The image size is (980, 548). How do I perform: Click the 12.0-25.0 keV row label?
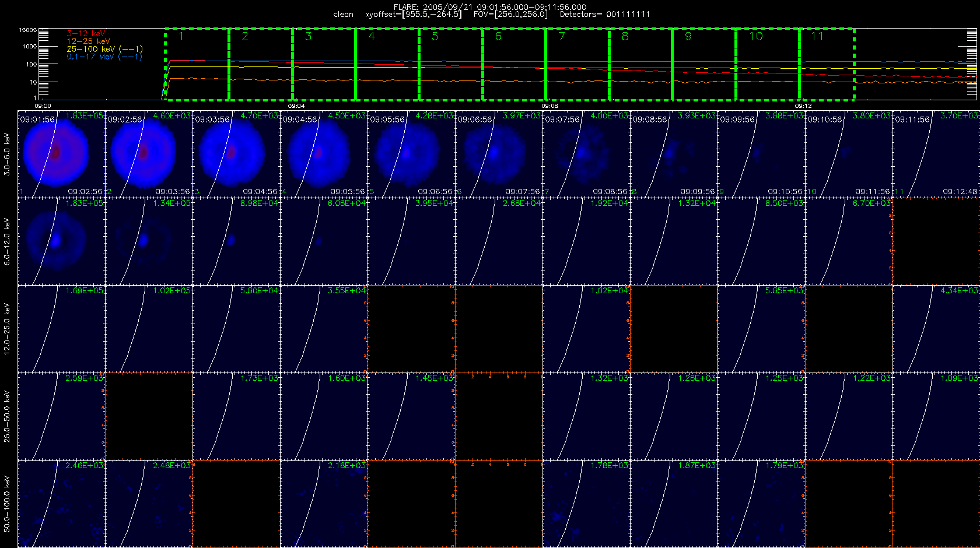7,329
